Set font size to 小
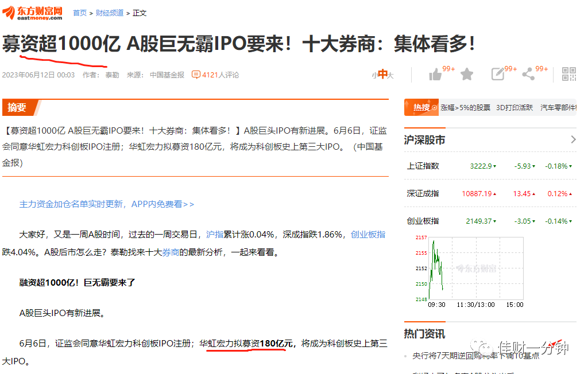Screen dimensions: 588x374 point(374,76)
